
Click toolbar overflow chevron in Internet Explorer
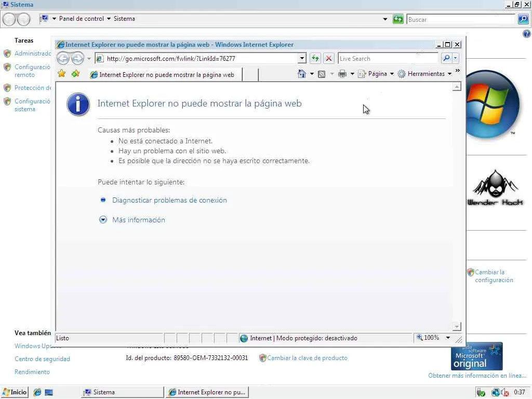point(458,71)
